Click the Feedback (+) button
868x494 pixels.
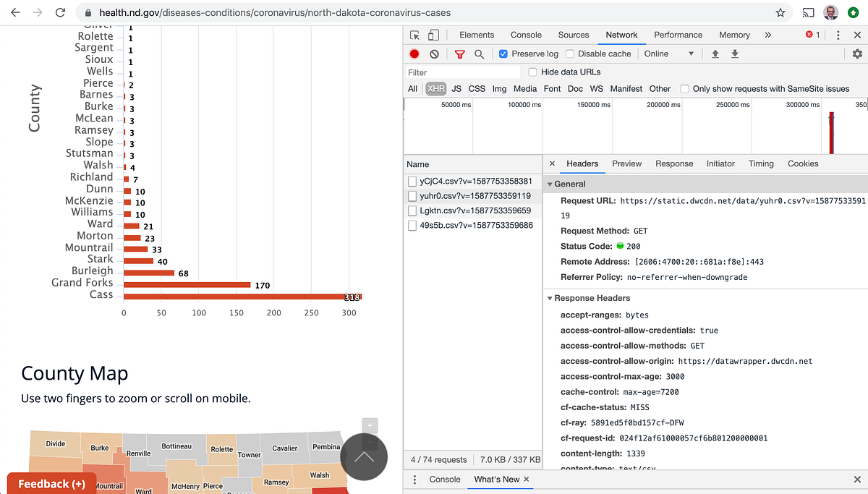51,483
